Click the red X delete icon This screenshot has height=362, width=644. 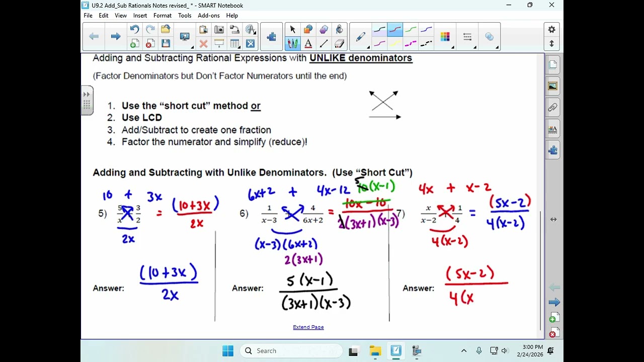pos(204,44)
